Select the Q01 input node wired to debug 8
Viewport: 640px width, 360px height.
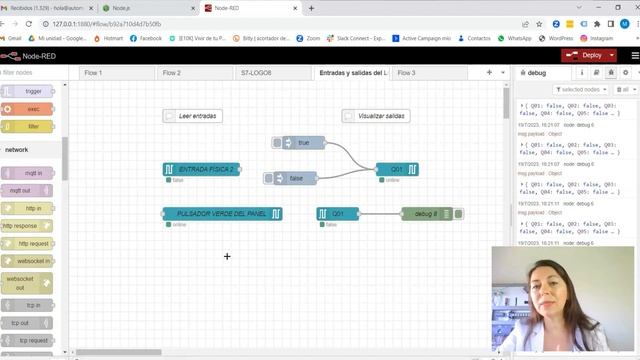338,214
